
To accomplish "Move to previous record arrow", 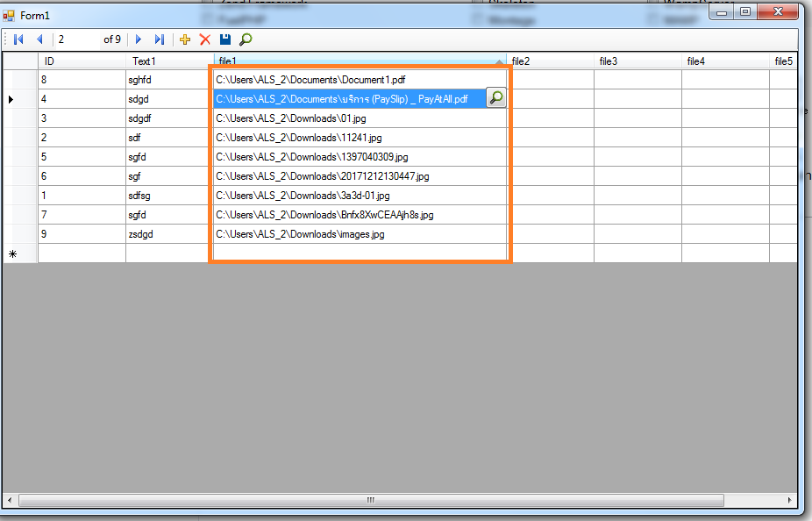I will tap(39, 39).
